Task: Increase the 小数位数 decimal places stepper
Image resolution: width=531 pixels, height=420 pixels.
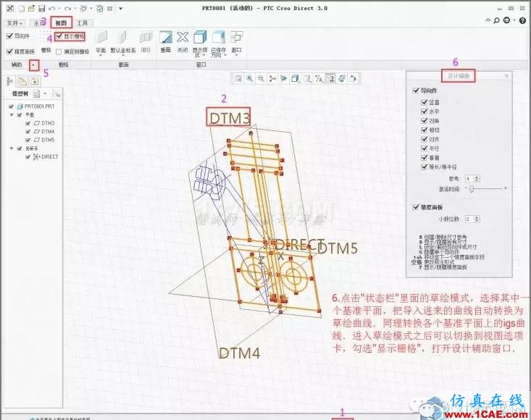Action: [x=477, y=217]
